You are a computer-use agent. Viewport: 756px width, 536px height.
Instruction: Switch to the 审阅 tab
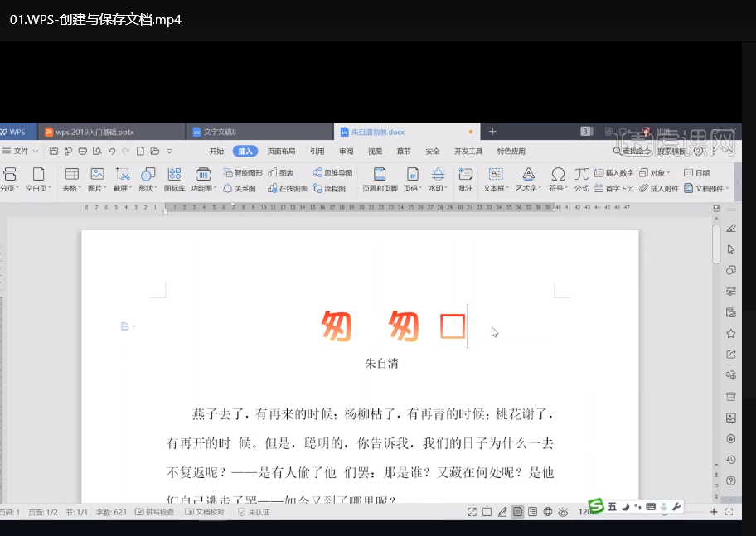point(346,151)
